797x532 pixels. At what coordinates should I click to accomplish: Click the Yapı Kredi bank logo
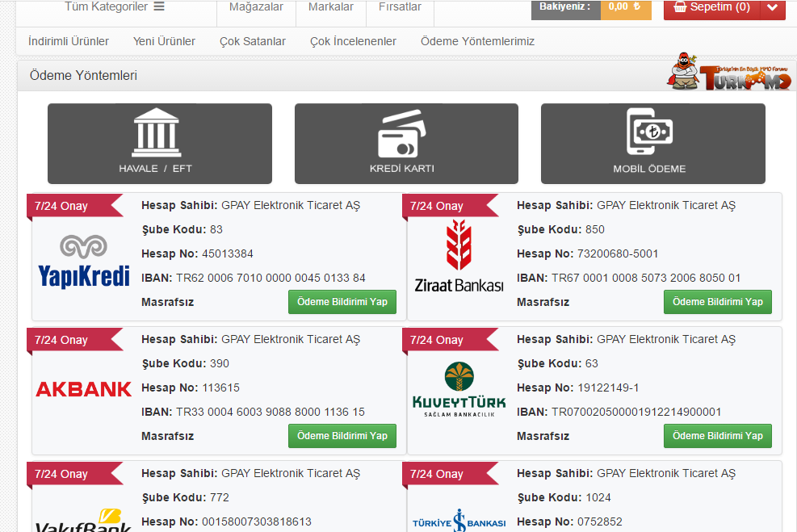coord(84,262)
